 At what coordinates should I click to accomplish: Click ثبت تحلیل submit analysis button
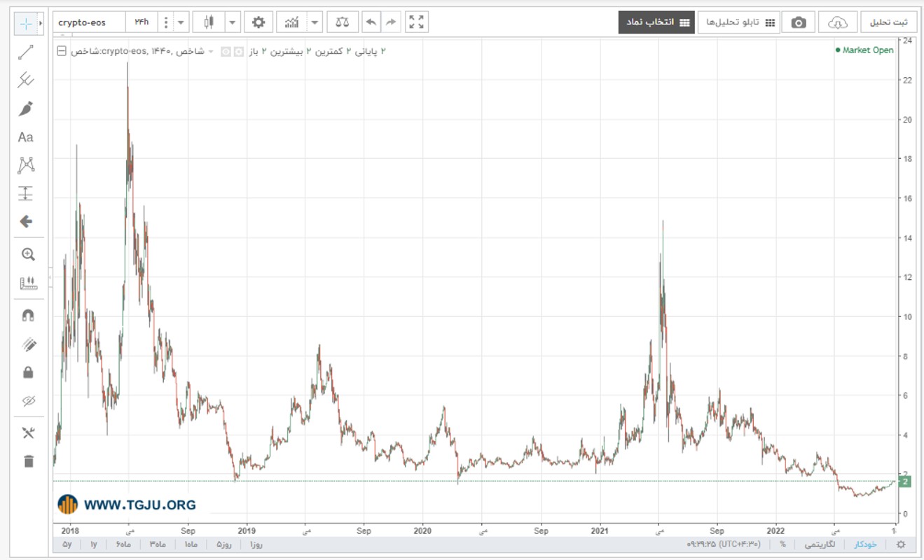888,22
